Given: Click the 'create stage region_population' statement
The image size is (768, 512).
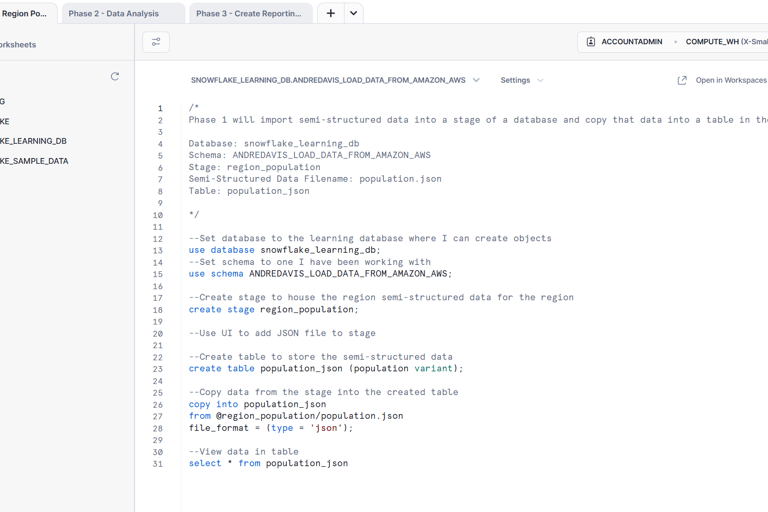Looking at the screenshot, I should tap(273, 310).
